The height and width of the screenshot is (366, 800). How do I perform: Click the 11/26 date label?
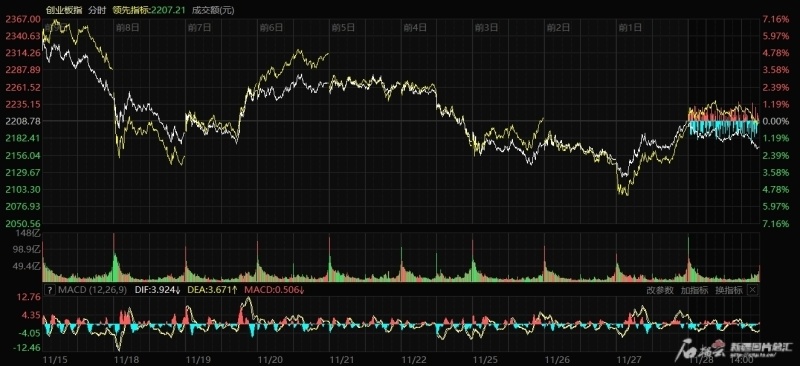[x=556, y=360]
